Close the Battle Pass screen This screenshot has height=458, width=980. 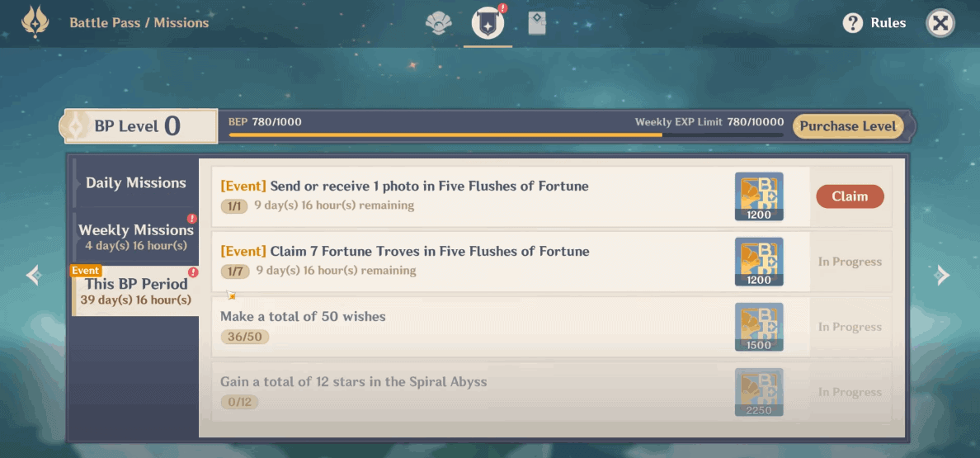coord(940,23)
